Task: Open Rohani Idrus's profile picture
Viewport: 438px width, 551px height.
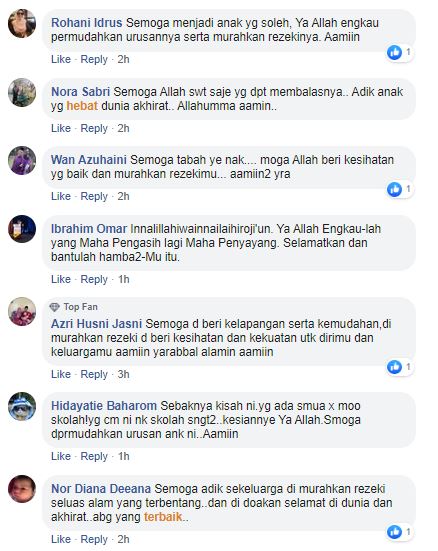Action: tap(22, 23)
